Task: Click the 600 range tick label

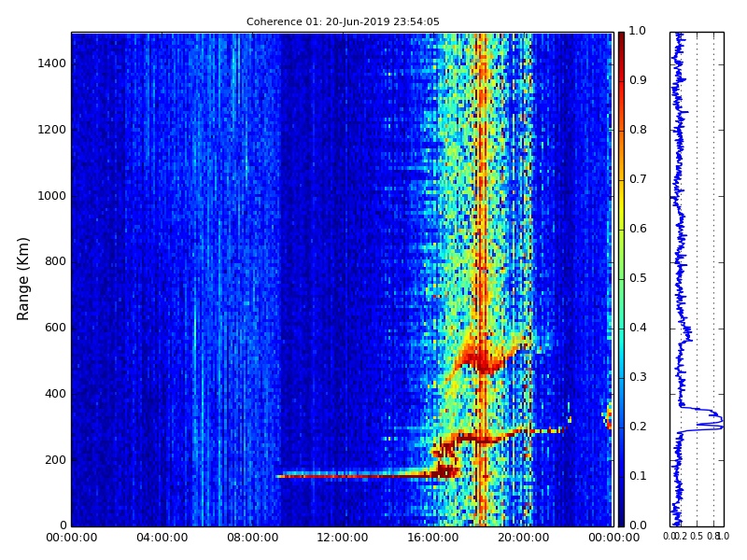Action: tap(55, 328)
